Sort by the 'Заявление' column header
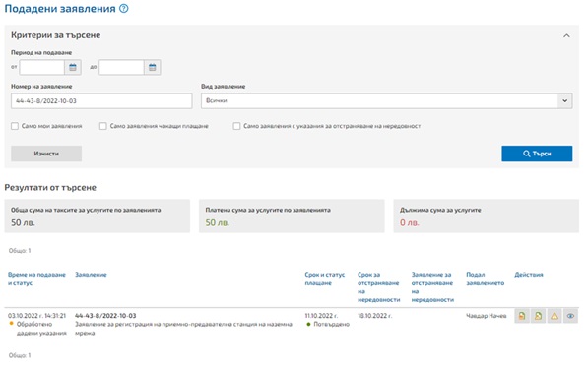This screenshot has height=373, width=588. click(x=92, y=275)
